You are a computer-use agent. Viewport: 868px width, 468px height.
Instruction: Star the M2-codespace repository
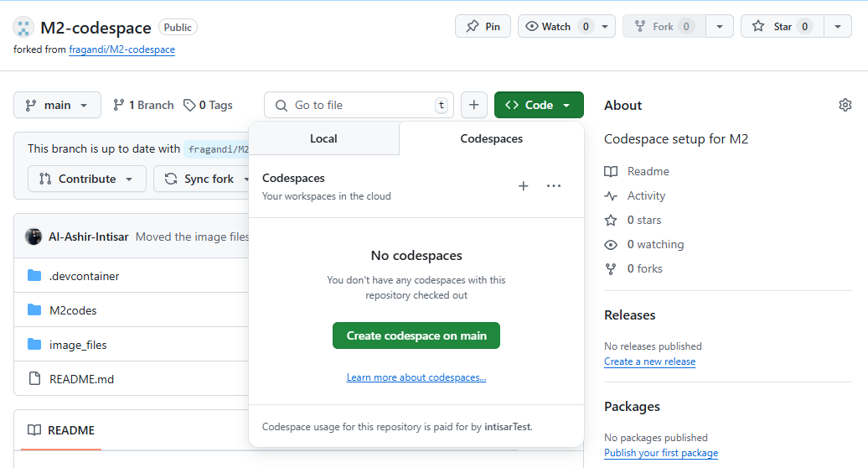pyautogui.click(x=781, y=27)
